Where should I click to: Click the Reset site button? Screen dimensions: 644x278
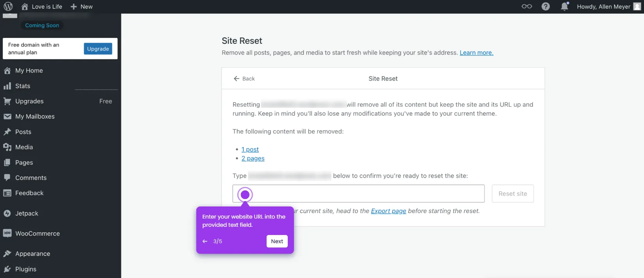513,194
